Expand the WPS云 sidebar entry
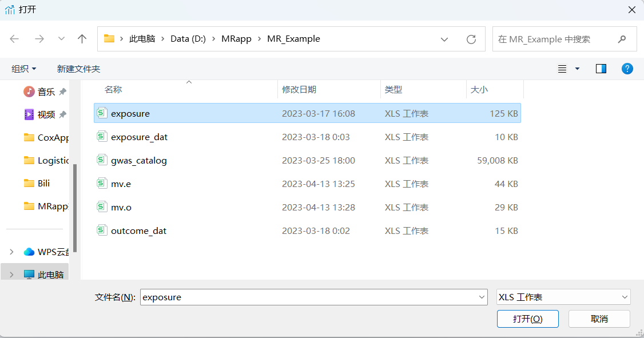The height and width of the screenshot is (338, 644). [x=13, y=251]
